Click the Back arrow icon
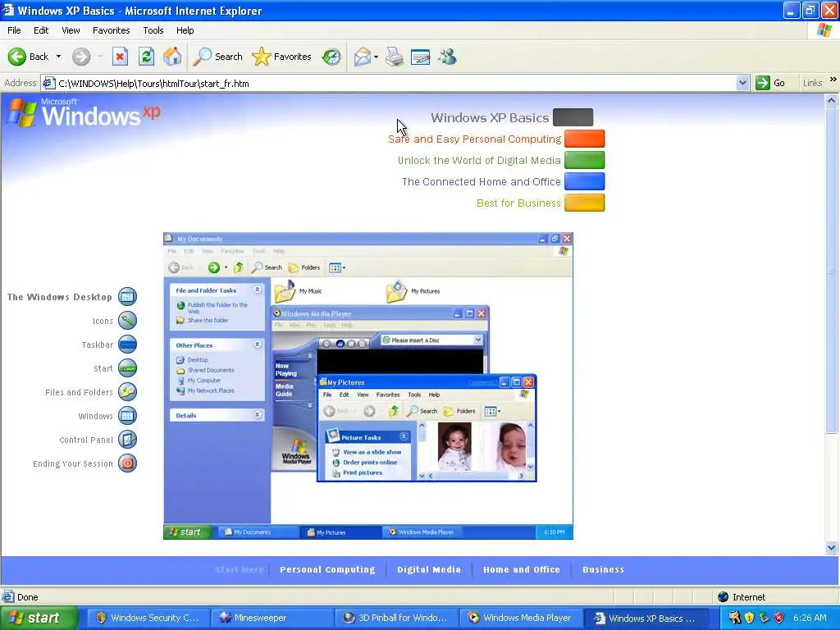Image resolution: width=840 pixels, height=630 pixels. click(x=16, y=57)
